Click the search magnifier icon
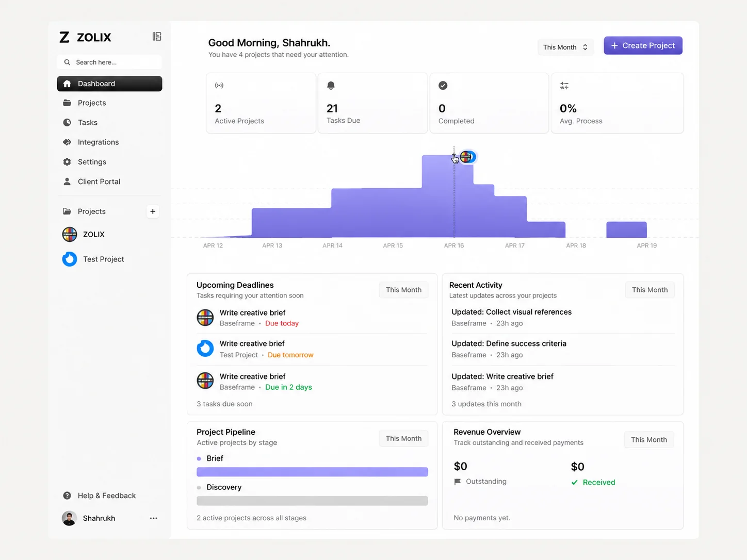This screenshot has height=560, width=747. (x=67, y=62)
